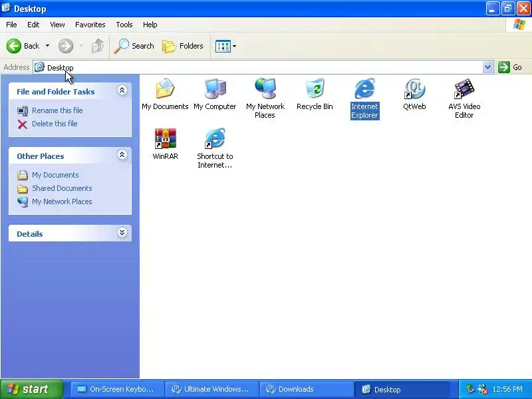Click Rename this file link

[57, 110]
